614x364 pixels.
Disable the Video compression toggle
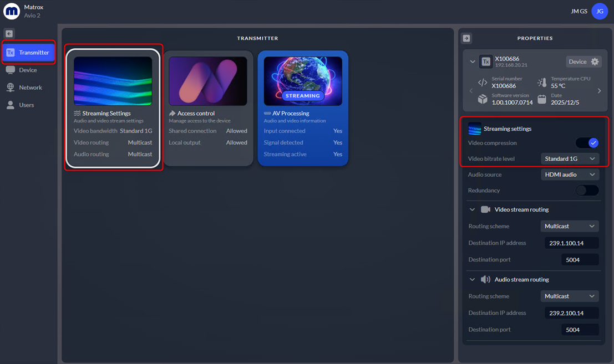click(587, 143)
